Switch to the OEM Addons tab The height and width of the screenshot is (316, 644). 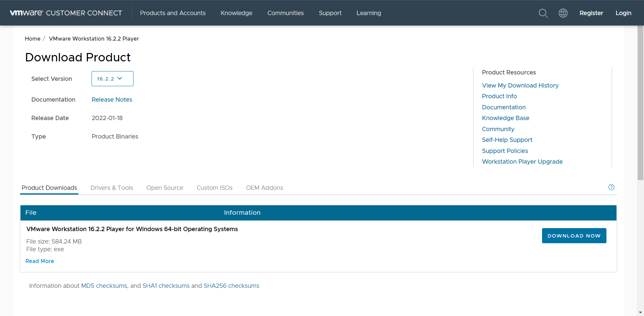264,188
